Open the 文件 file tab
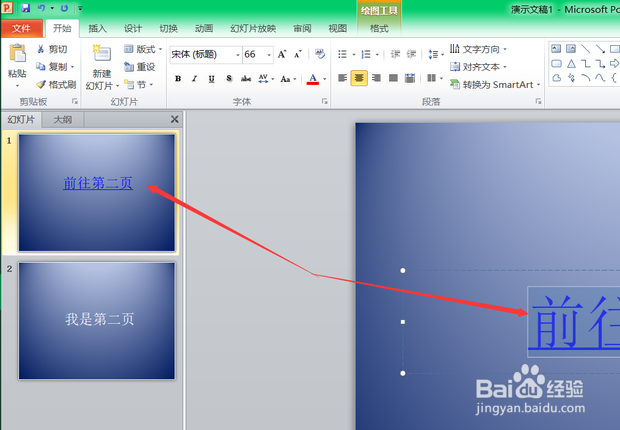Viewport: 620px width, 430px height. coord(21,28)
